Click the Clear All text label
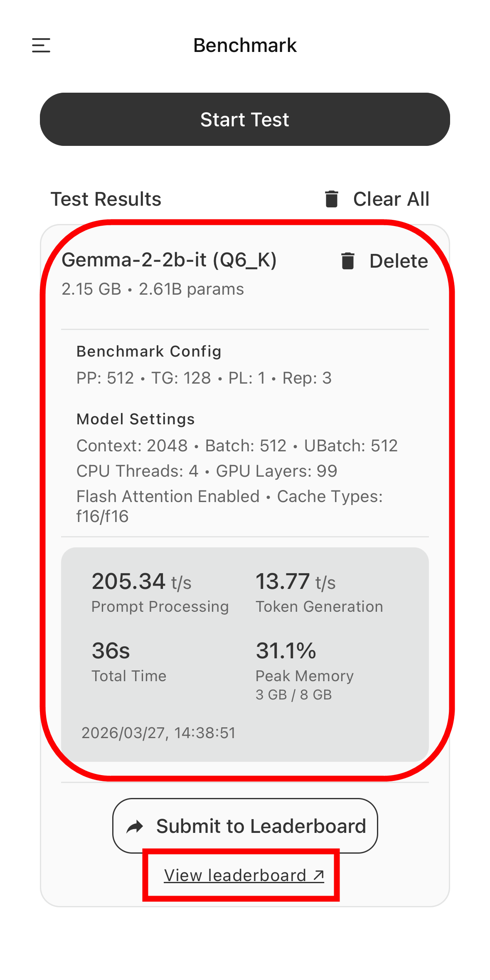 point(391,199)
